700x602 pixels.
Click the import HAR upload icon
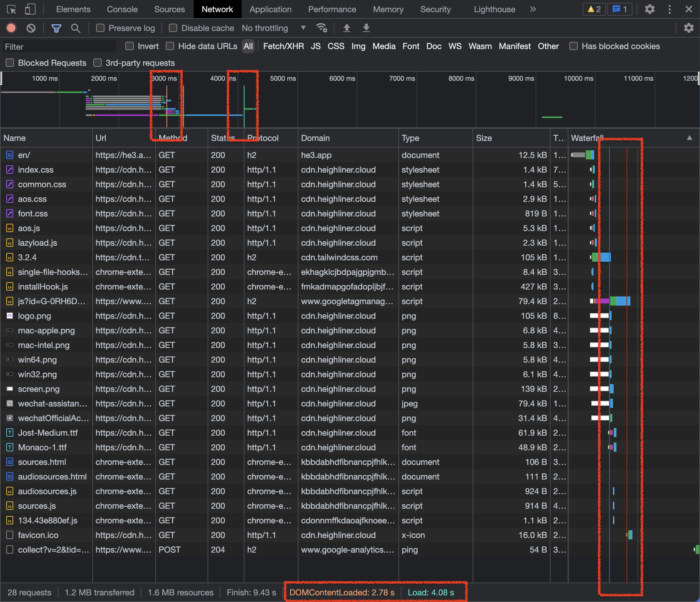[x=347, y=28]
